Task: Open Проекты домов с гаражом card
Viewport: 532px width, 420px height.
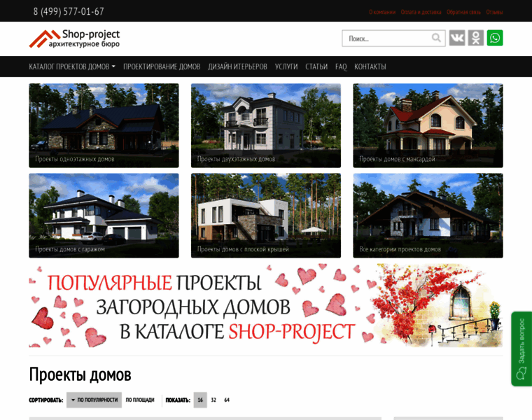Action: [104, 216]
